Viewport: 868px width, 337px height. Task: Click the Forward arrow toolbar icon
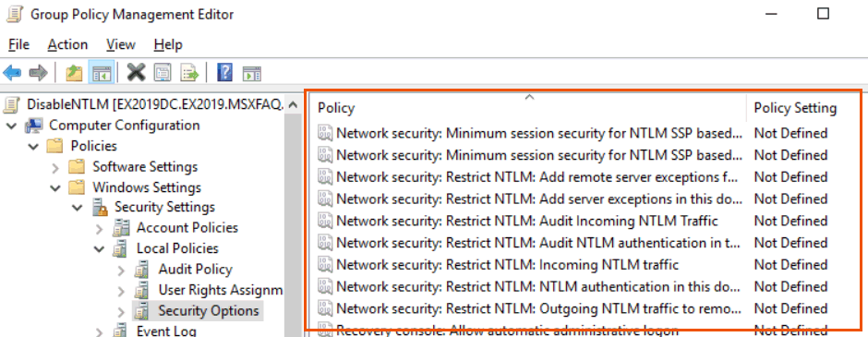(38, 73)
